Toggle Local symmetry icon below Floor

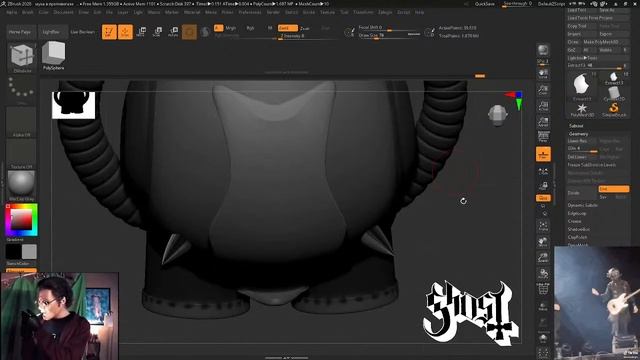[543, 171]
